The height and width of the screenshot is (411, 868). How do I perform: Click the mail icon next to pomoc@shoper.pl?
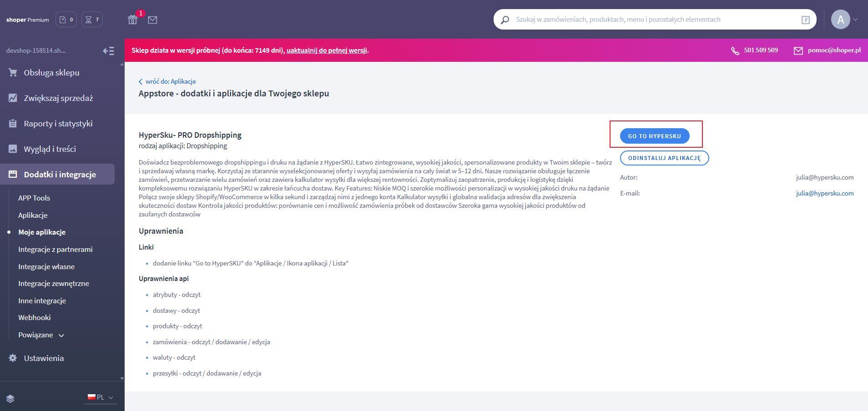pos(798,50)
